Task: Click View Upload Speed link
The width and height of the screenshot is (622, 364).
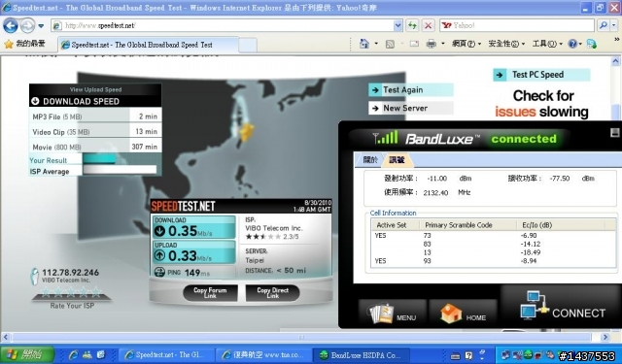Action: (x=95, y=89)
